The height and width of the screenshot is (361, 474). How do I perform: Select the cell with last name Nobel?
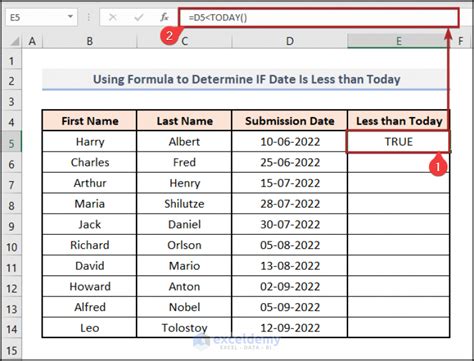point(184,307)
